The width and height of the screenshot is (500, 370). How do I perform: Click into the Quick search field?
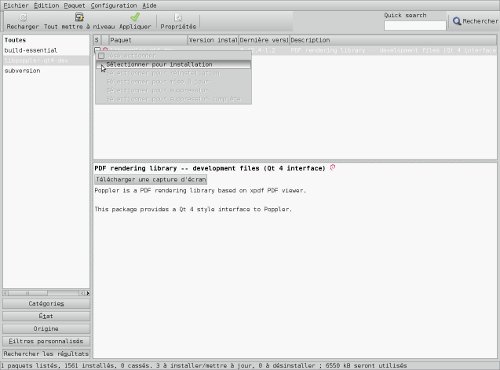[x=415, y=26]
